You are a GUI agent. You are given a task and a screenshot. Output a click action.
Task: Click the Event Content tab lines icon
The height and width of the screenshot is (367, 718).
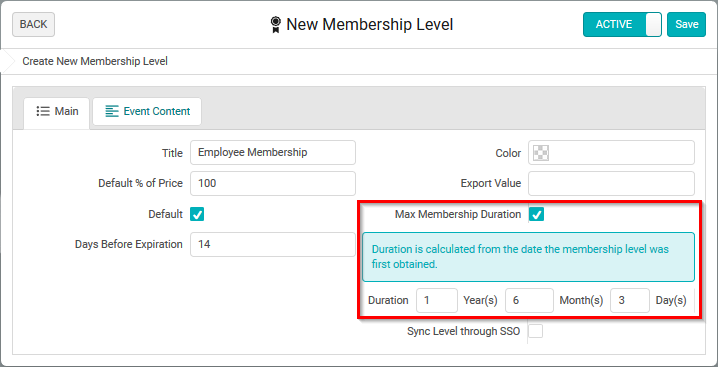(112, 111)
